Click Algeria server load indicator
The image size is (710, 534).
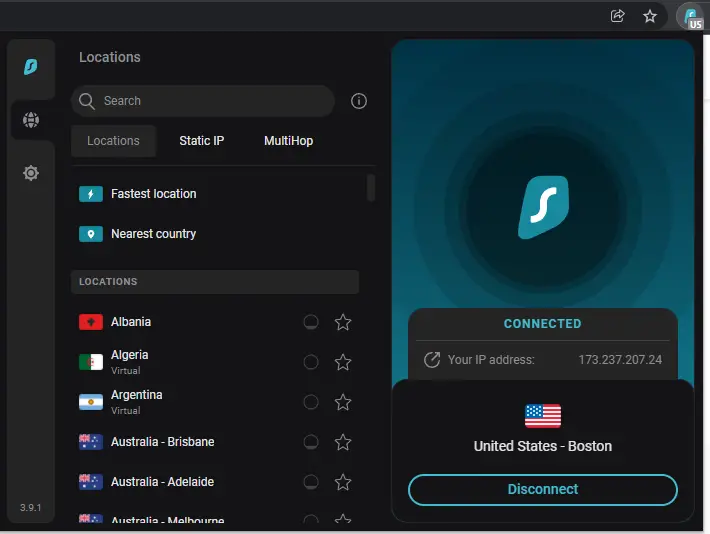click(x=311, y=362)
